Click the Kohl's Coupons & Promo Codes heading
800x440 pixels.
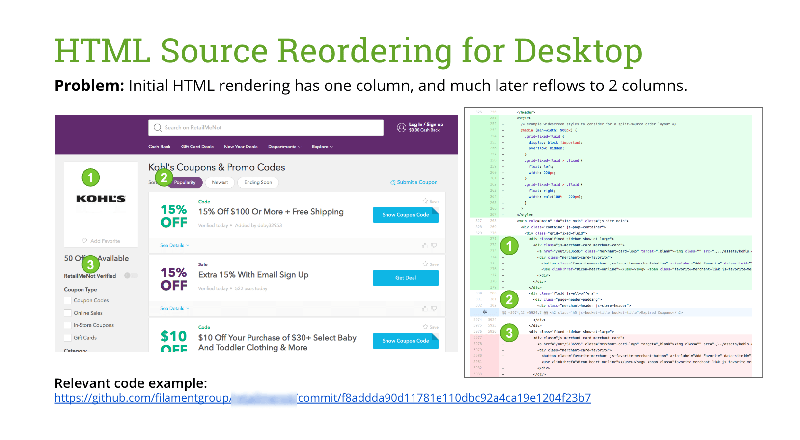[x=217, y=167]
